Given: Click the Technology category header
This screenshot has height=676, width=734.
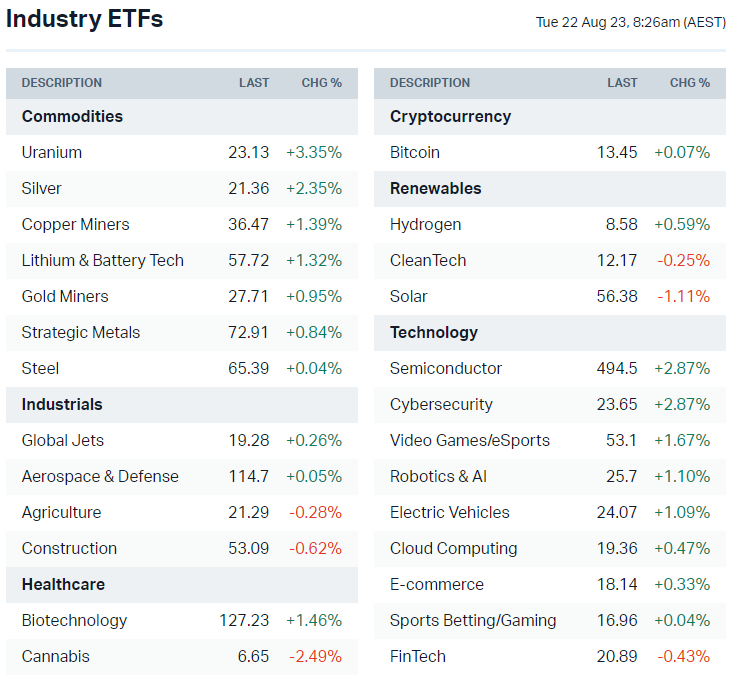Looking at the screenshot, I should pos(434,332).
